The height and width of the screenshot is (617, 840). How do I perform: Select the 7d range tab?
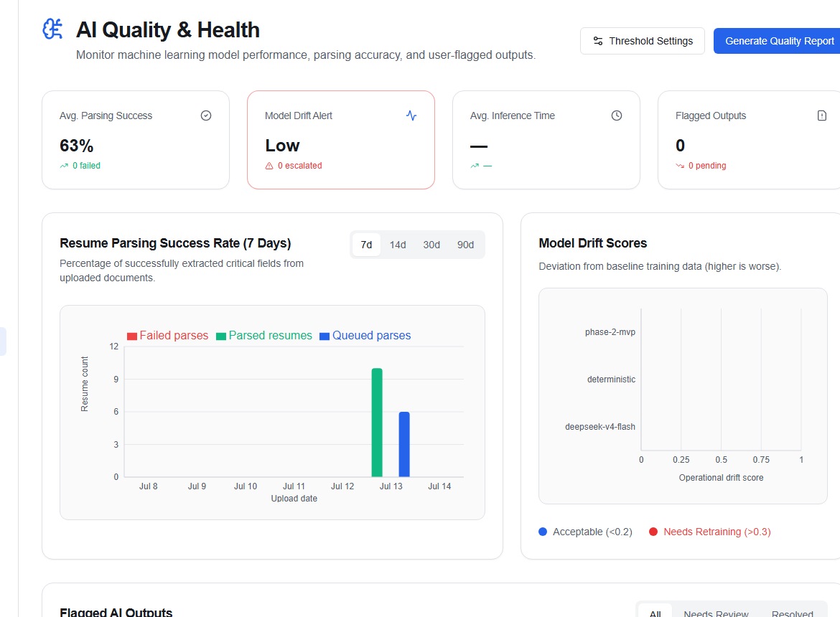(366, 245)
